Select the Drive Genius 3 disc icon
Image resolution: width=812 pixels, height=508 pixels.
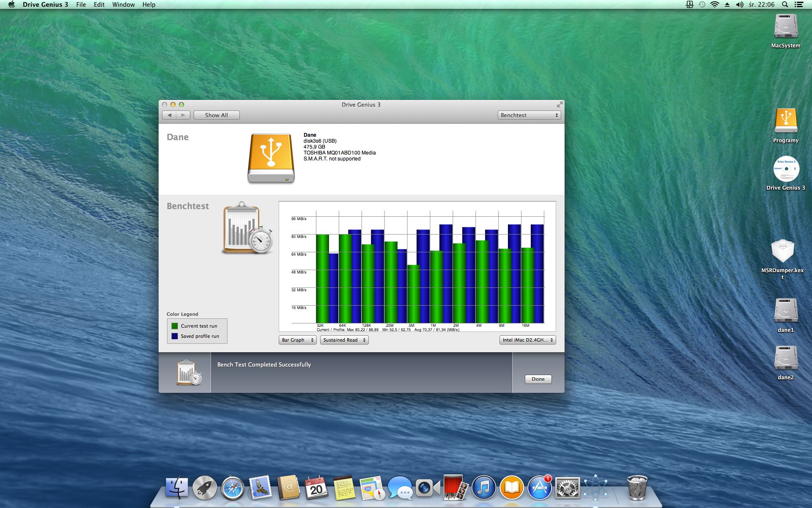click(786, 168)
